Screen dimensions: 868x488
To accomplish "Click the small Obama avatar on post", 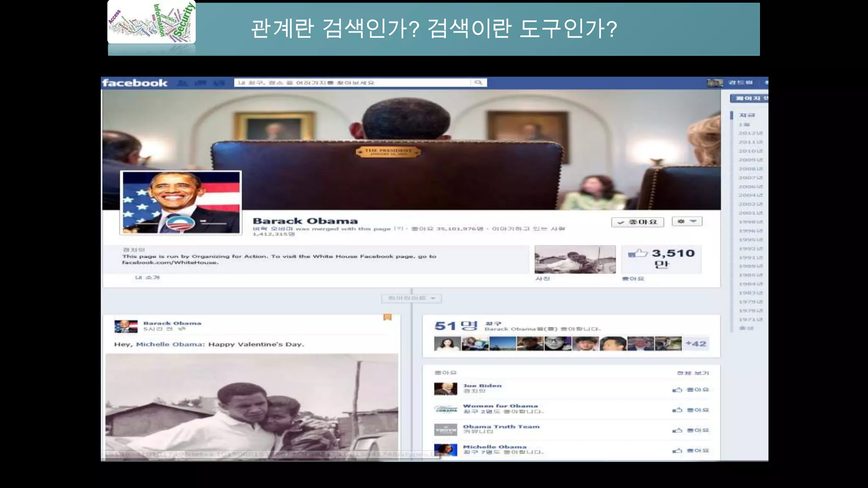I will click(126, 326).
